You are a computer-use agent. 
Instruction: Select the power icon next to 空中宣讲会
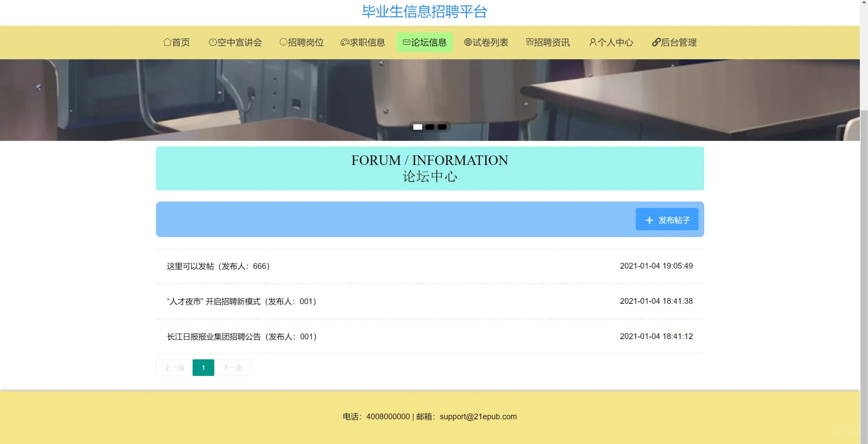pos(212,42)
